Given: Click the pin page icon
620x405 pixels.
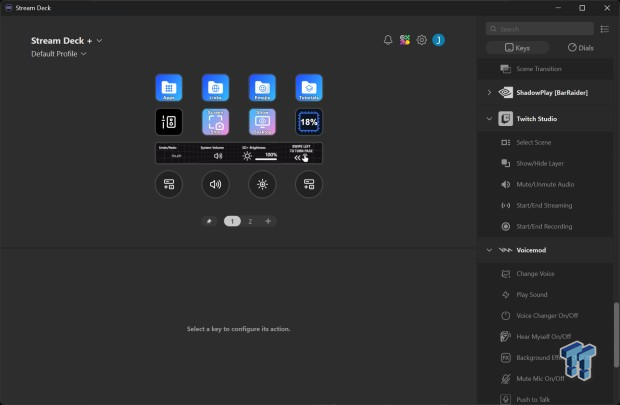Looking at the screenshot, I should point(209,221).
